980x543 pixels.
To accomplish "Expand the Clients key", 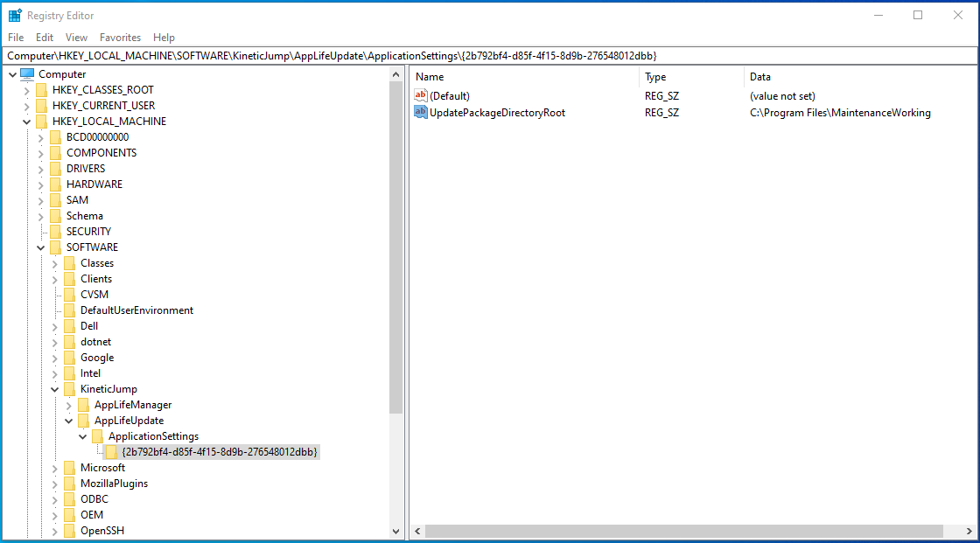I will click(x=54, y=279).
